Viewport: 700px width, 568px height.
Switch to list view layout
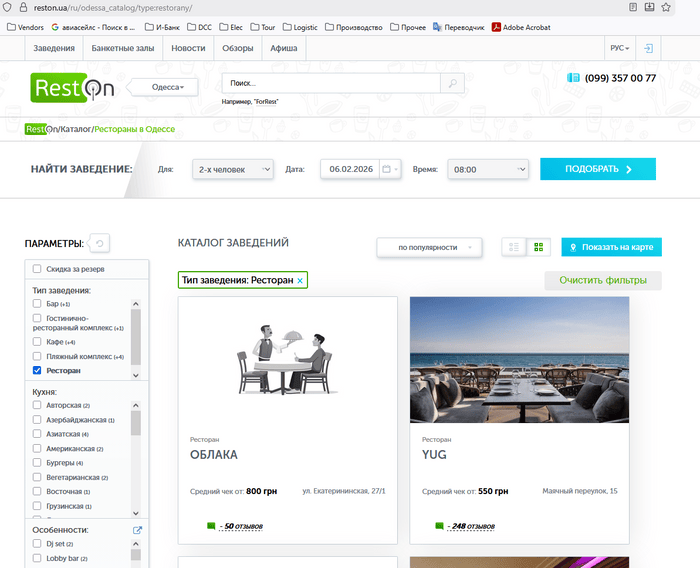(x=513, y=247)
